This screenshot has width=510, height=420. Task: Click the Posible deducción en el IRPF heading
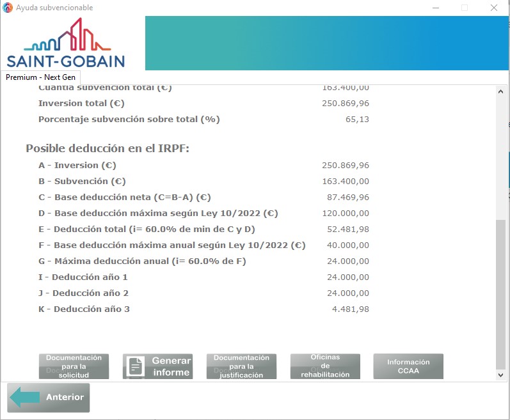click(108, 148)
